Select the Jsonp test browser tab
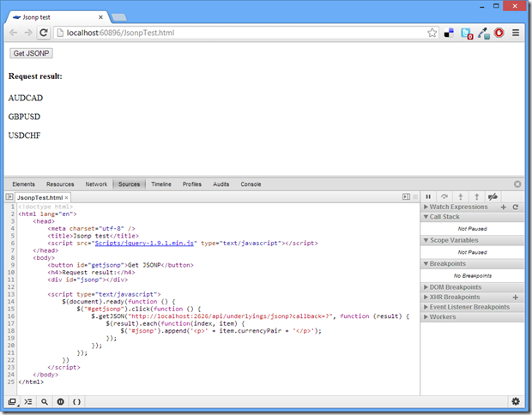This screenshot has width=532, height=415. 57,17
